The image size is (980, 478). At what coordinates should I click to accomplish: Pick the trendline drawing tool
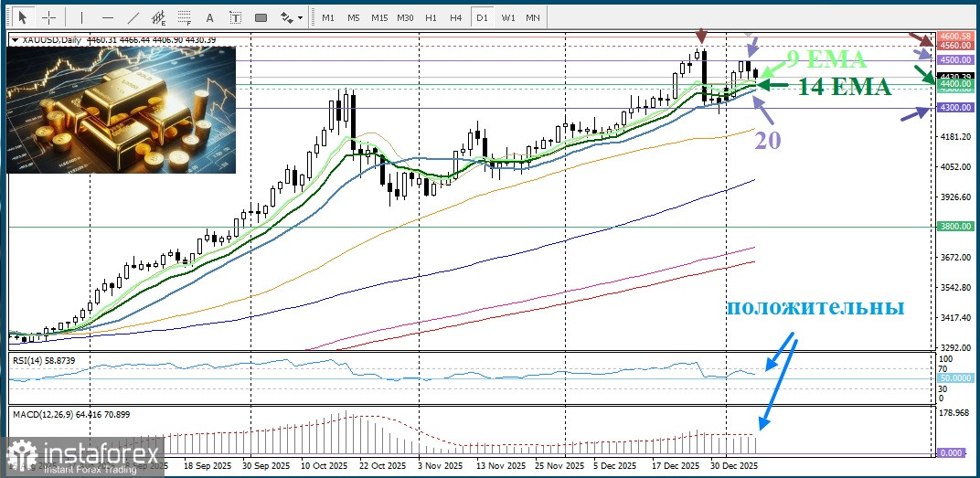tap(133, 16)
